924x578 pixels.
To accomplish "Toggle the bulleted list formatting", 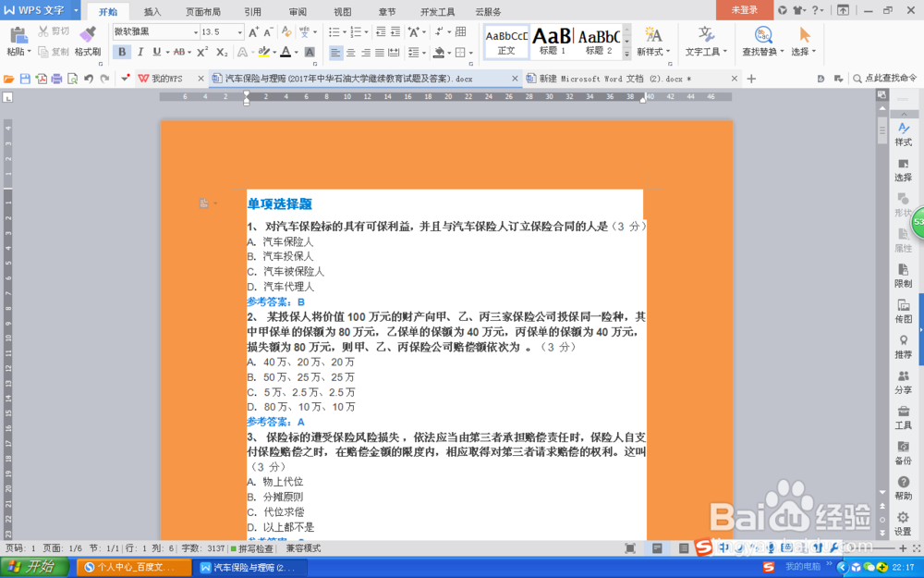I will 335,31.
